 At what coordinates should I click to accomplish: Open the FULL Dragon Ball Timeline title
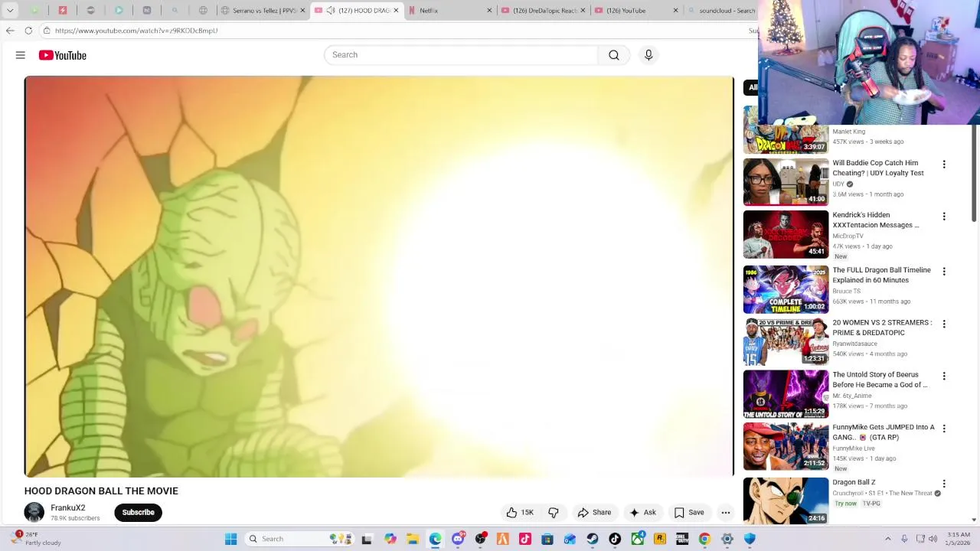881,275
